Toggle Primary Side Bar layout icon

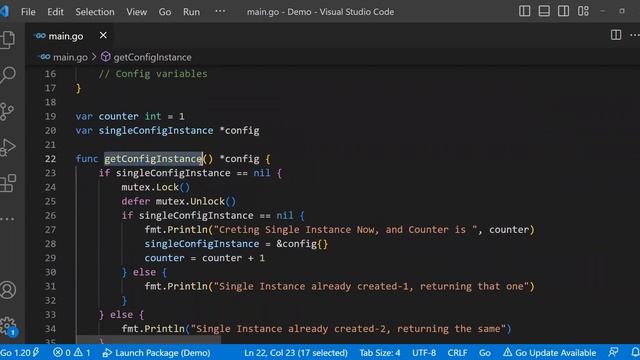524,11
